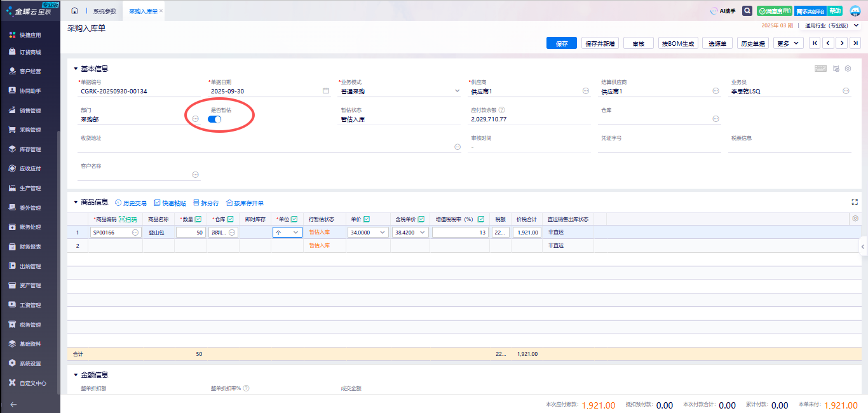Click the 数量 input field in row 1
The image size is (868, 413).
191,233
